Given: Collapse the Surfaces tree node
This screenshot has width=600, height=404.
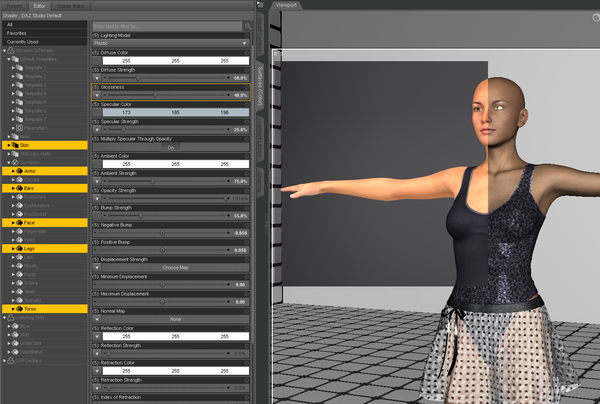Looking at the screenshot, I should point(9,163).
